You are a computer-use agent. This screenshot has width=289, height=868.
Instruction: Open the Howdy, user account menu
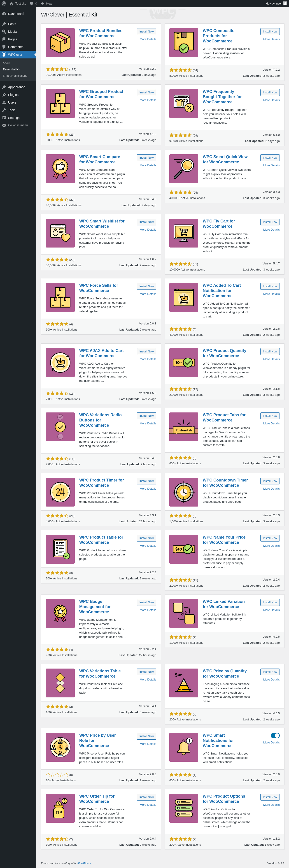(x=275, y=3)
